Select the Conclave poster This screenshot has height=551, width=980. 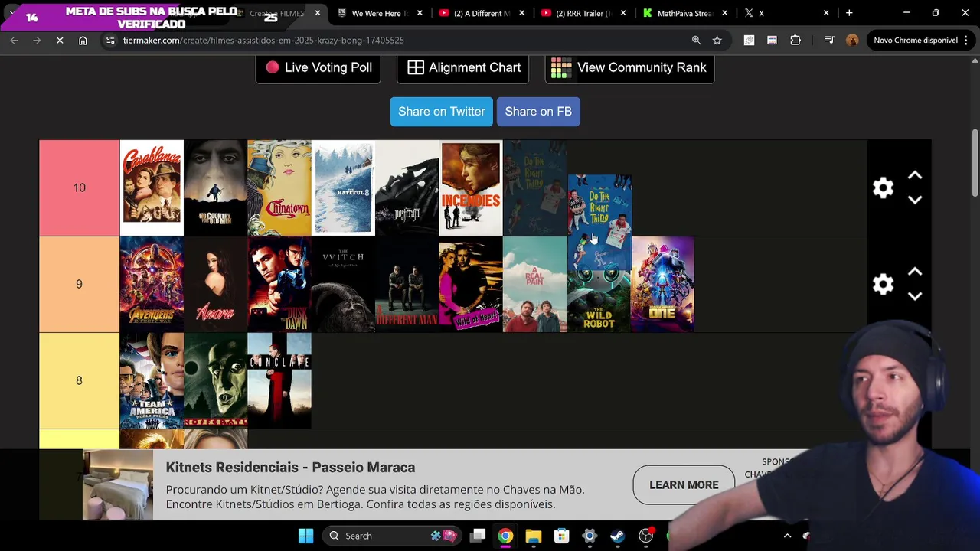pyautogui.click(x=279, y=380)
